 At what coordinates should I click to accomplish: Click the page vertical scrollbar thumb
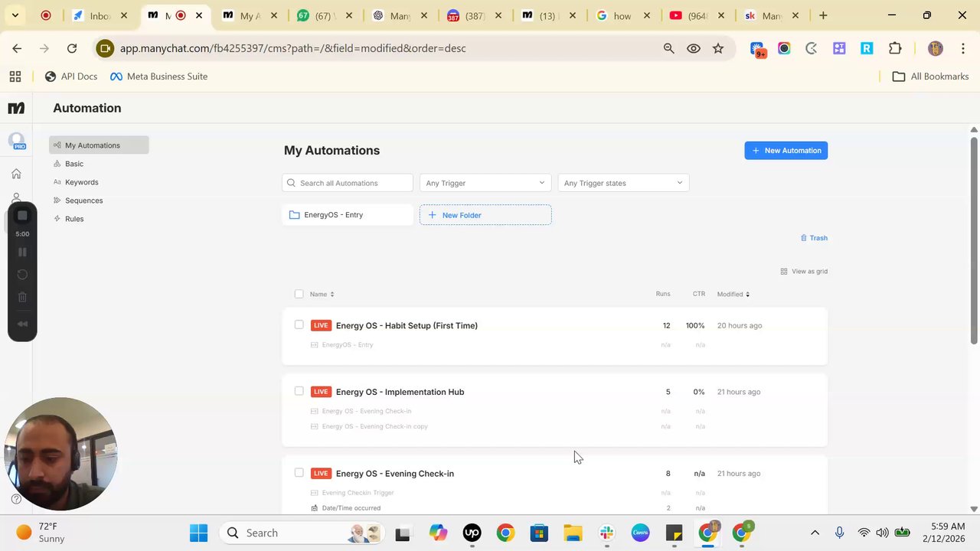974,239
